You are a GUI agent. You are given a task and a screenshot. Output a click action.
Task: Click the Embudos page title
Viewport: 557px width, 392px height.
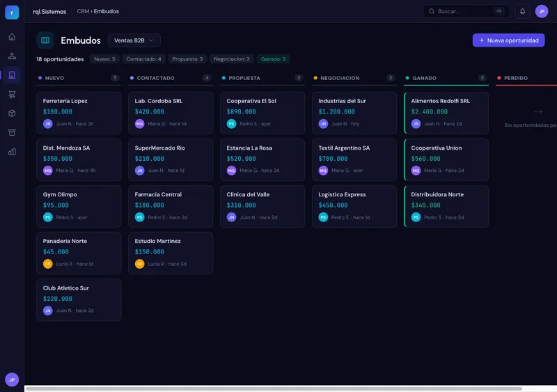[81, 40]
